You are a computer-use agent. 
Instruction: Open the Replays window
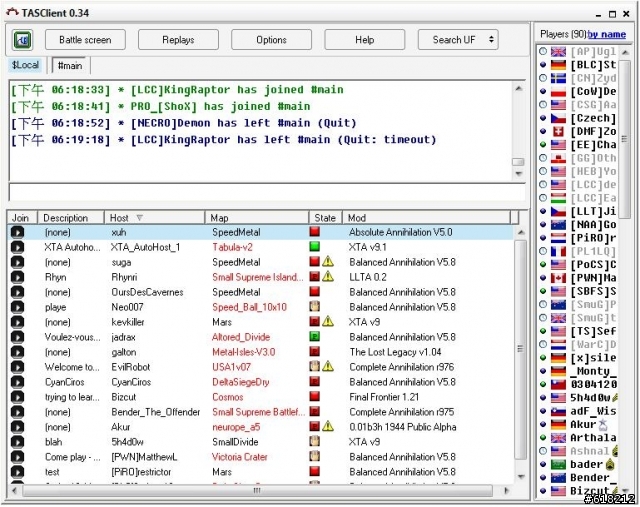click(178, 40)
